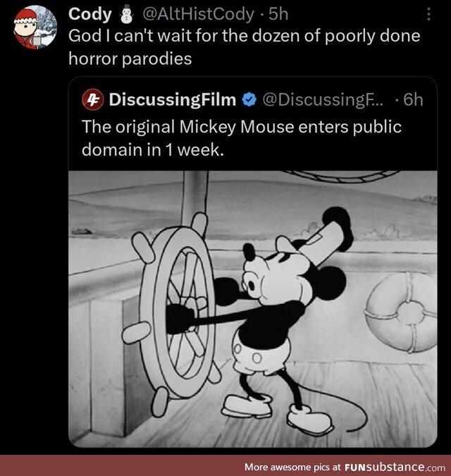Open the 5h tweet timestamp
451x476 pixels.
coord(278,14)
